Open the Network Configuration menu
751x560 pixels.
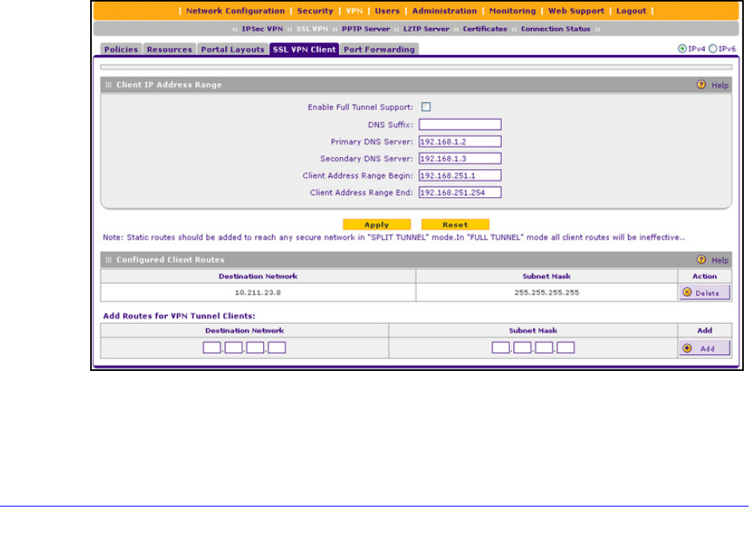point(235,11)
